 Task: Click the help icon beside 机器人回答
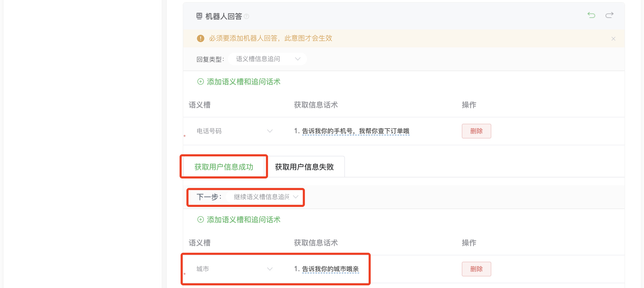246,16
